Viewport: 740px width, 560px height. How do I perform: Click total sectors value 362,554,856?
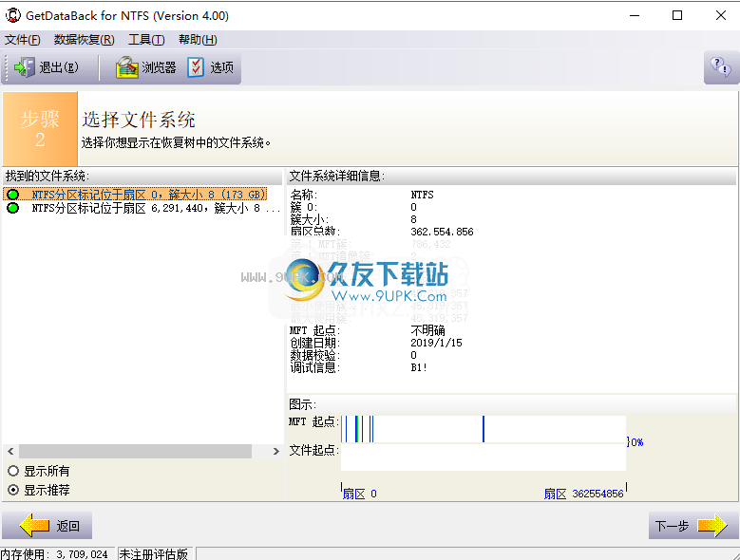point(442,232)
